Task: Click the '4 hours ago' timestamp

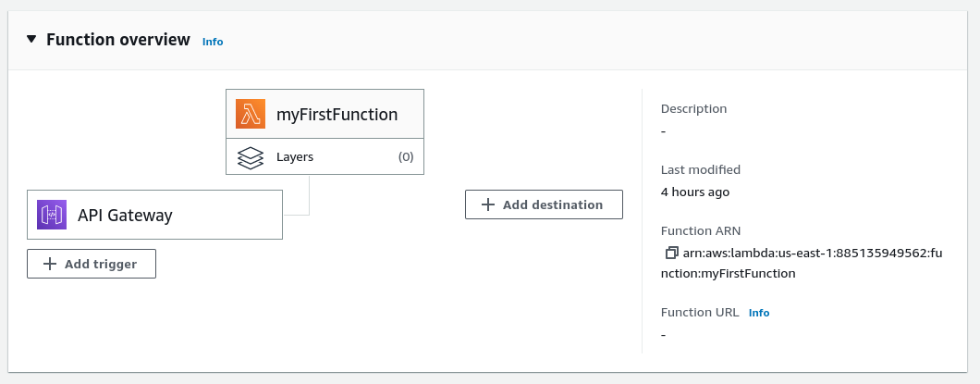Action: click(694, 192)
